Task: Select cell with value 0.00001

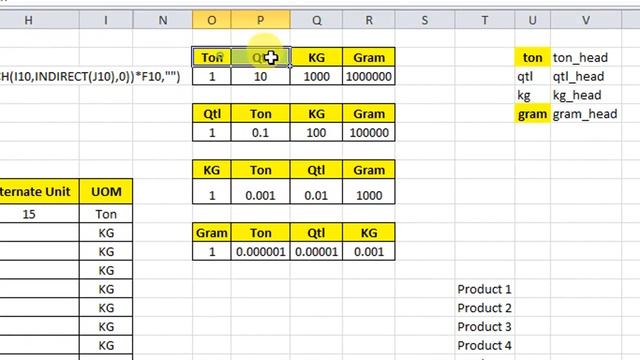Action: (x=316, y=251)
